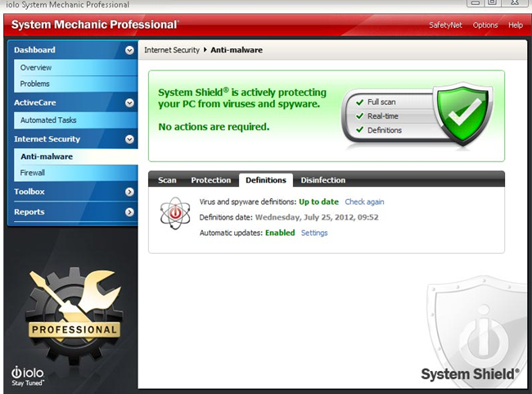Collapse the Dashboard section chevron
This screenshot has height=394, width=532.
click(129, 50)
